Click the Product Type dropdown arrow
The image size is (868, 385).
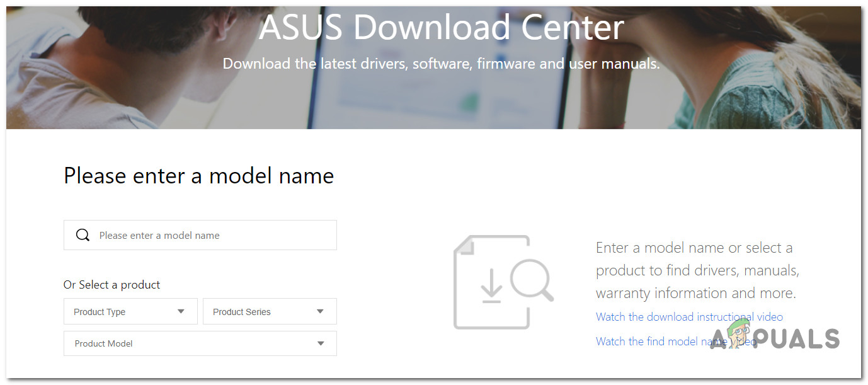(181, 311)
